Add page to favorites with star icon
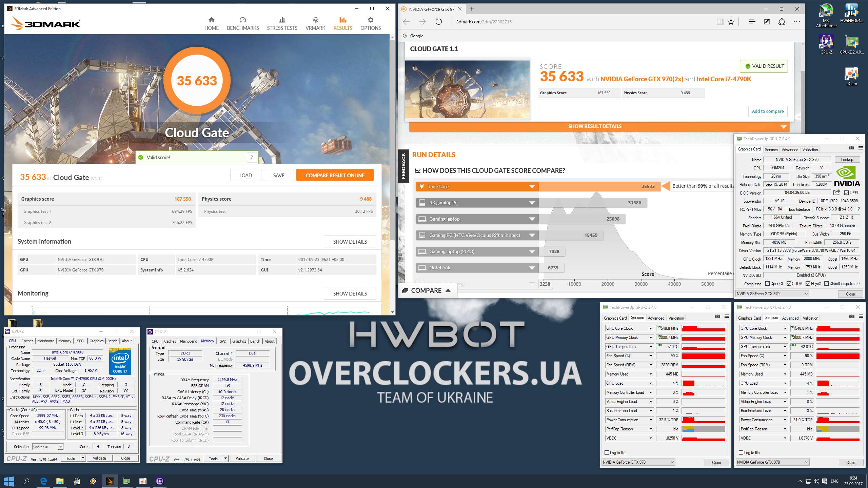 coord(731,22)
